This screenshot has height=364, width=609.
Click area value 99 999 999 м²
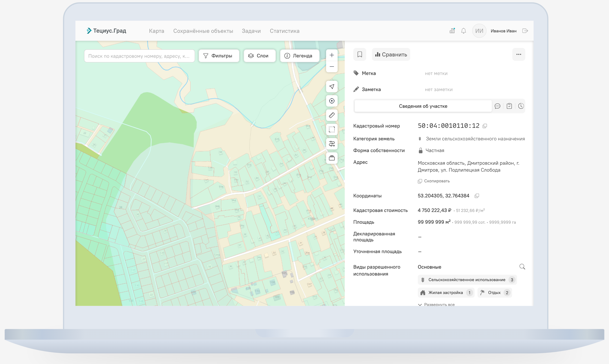434,222
